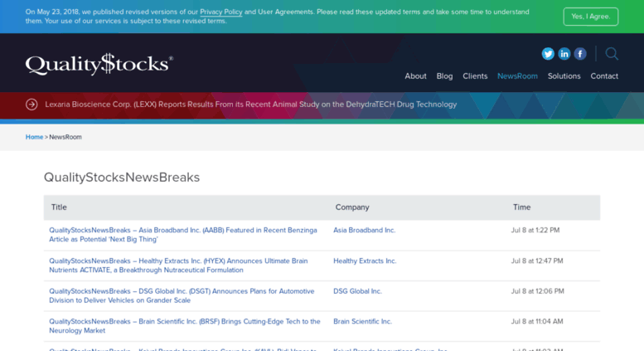
Task: Open the DSG Global automotive article link
Action: [x=182, y=295]
